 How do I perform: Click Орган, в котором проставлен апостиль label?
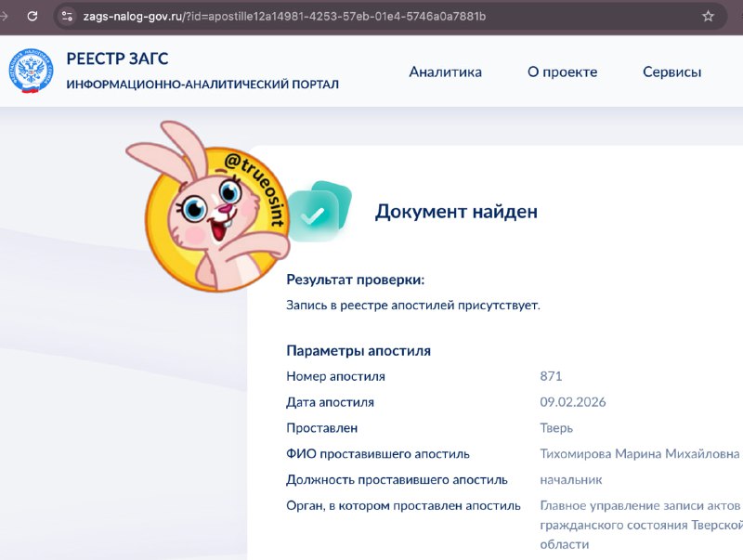403,506
